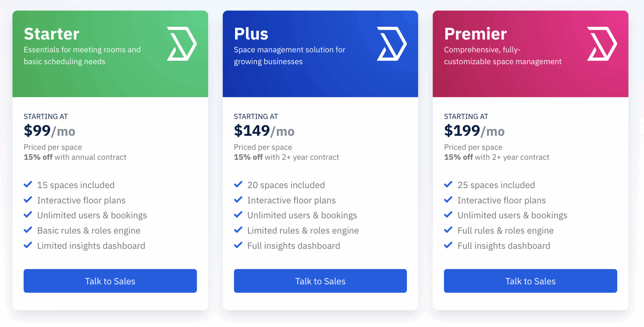Click Talk to Sales on the Starter plan
Screen dimensions: 644x327
(110, 281)
